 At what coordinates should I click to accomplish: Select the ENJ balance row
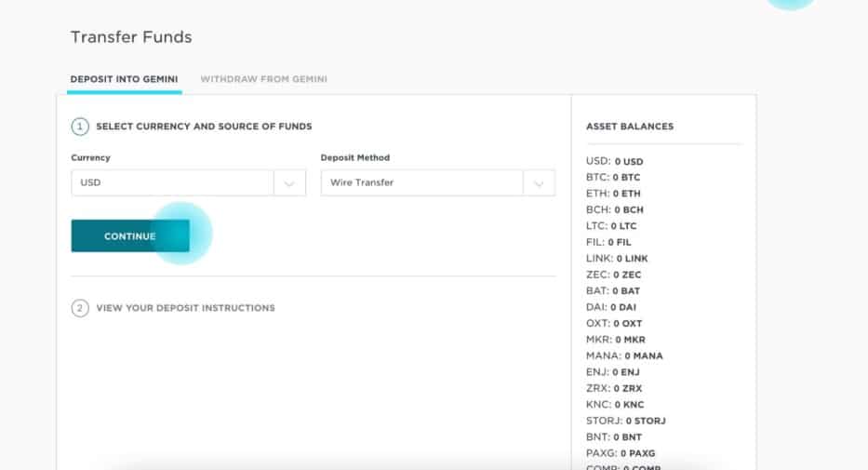tap(613, 372)
